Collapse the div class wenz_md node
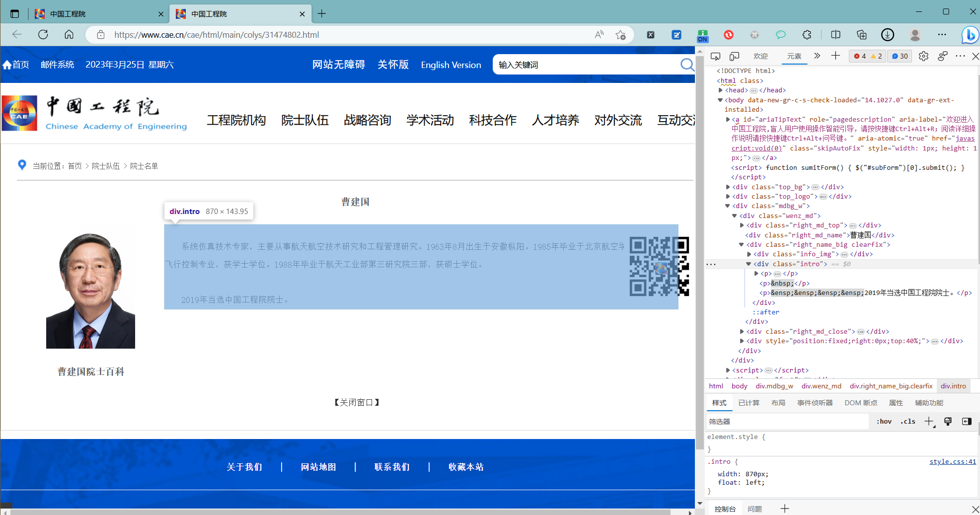Image resolution: width=980 pixels, height=515 pixels. [735, 216]
